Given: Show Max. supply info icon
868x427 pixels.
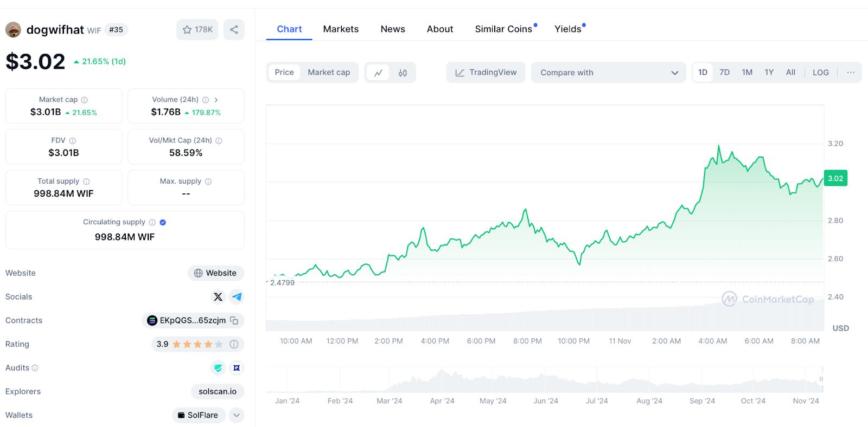Looking at the screenshot, I should pos(208,182).
